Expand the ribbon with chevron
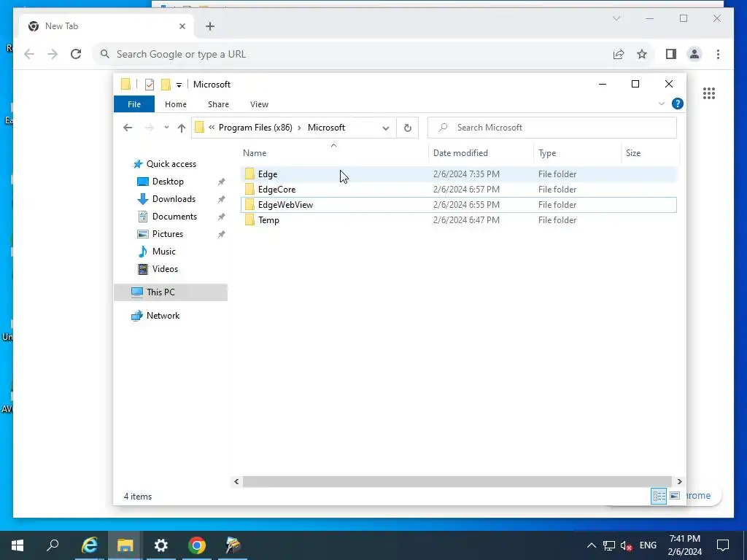 661,104
